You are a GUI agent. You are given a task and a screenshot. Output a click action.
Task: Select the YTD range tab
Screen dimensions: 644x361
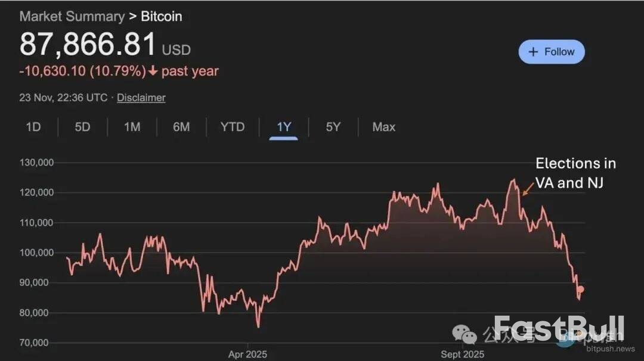click(233, 127)
